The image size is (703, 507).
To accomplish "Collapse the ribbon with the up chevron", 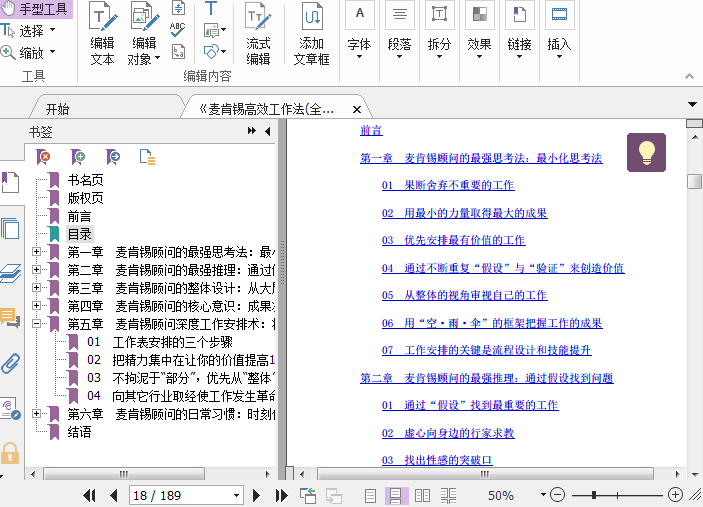I will (690, 76).
